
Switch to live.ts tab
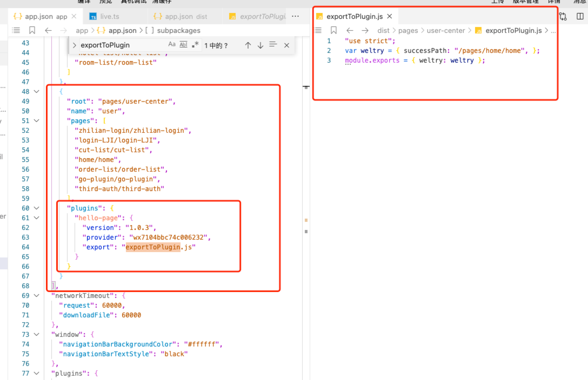coord(109,16)
